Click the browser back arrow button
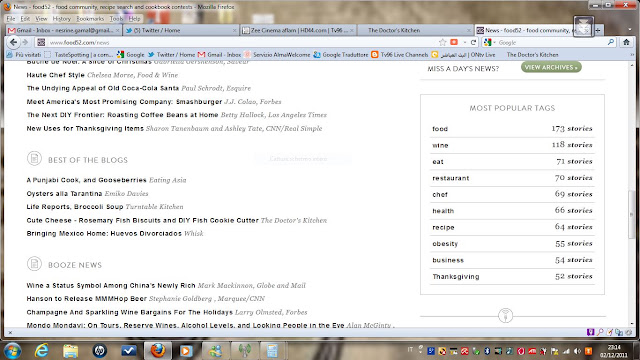 (13, 42)
